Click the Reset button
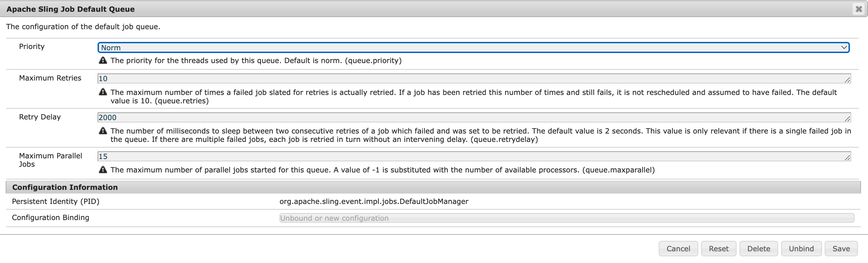 (x=719, y=249)
